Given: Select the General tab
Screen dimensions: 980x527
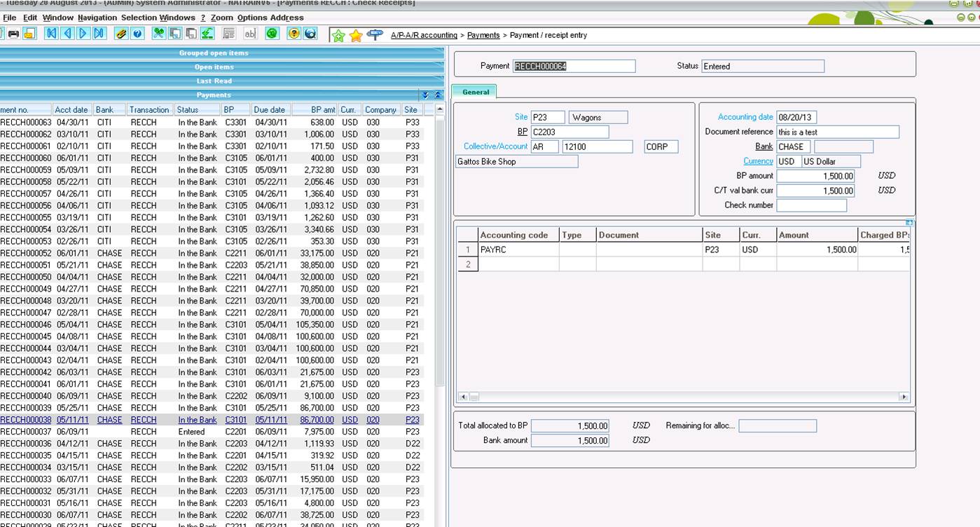Looking at the screenshot, I should [x=475, y=92].
